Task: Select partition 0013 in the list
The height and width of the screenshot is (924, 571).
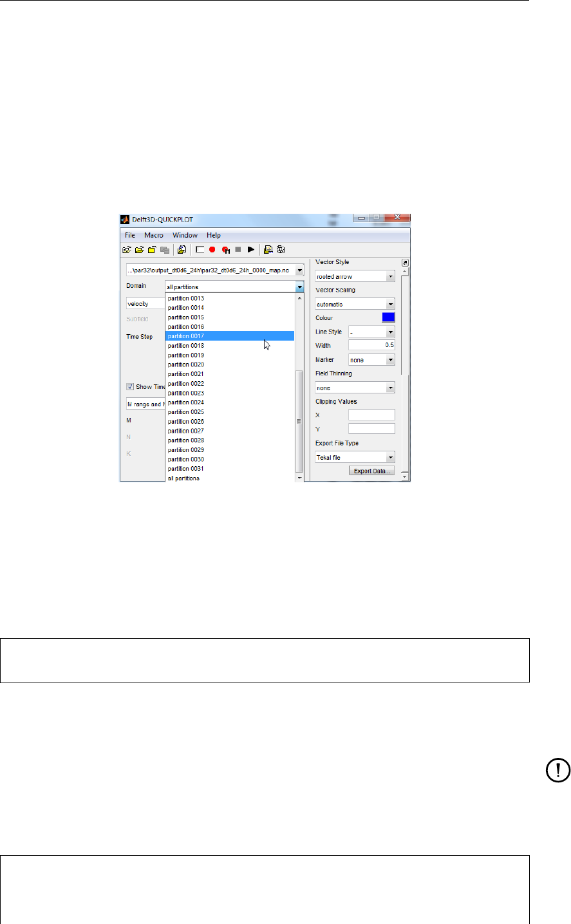Action: pyautogui.click(x=230, y=298)
